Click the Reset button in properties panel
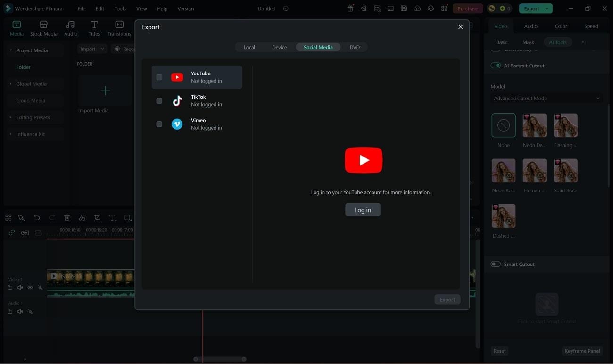The height and width of the screenshot is (364, 613). (x=499, y=351)
